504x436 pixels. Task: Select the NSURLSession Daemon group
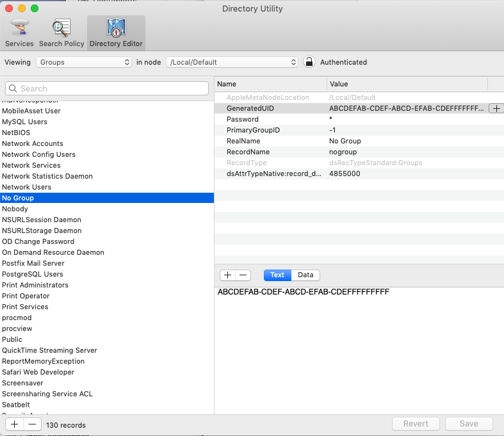point(107,220)
